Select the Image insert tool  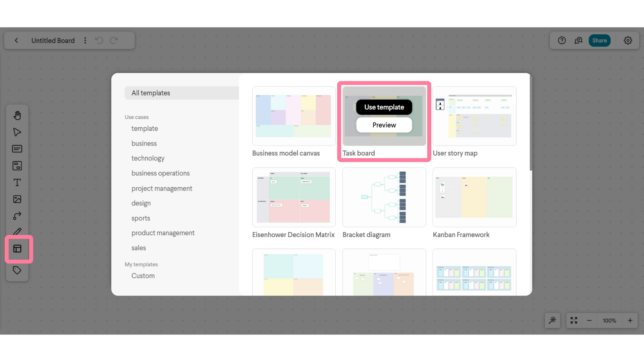point(17,199)
